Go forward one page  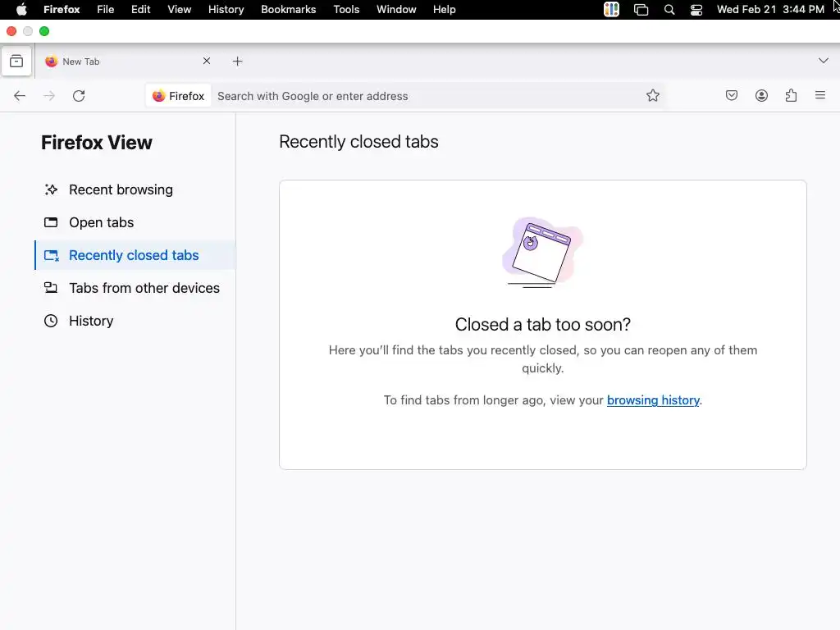(49, 96)
